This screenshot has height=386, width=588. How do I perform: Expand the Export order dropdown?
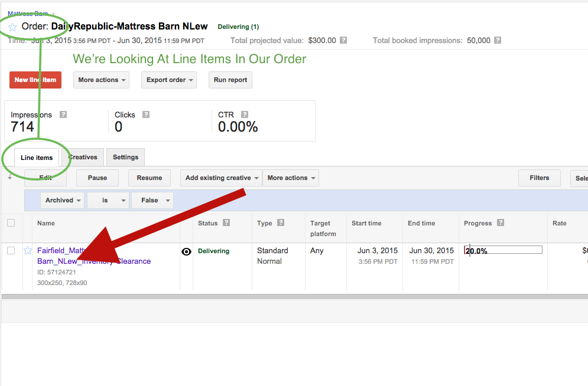[168, 80]
